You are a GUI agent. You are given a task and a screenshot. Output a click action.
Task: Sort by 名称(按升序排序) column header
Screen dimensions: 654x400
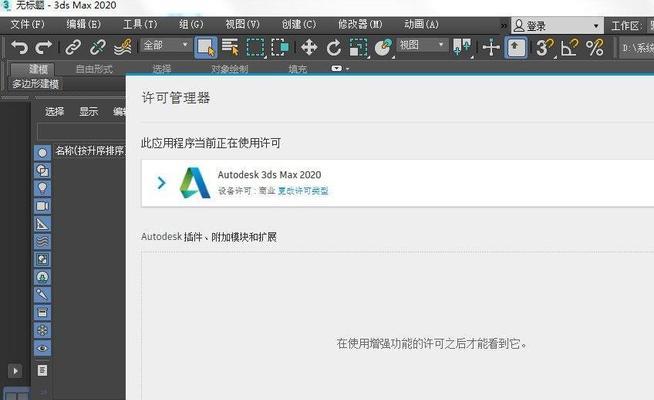coord(90,151)
